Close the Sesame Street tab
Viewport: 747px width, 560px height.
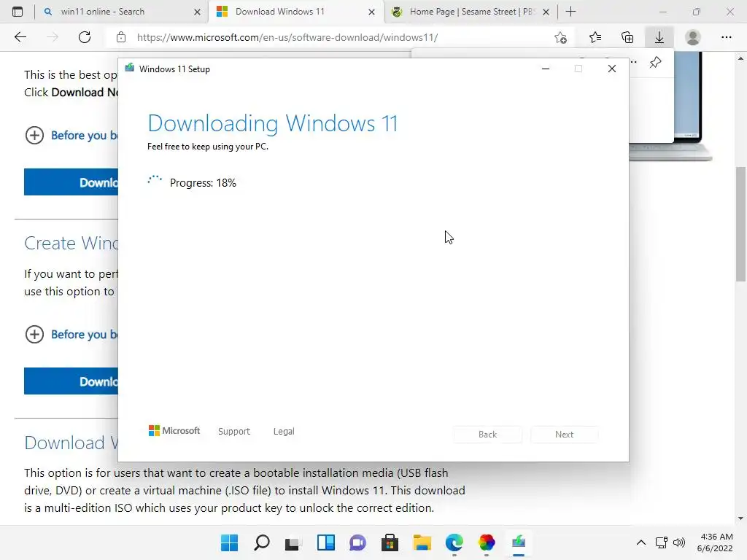pyautogui.click(x=546, y=12)
